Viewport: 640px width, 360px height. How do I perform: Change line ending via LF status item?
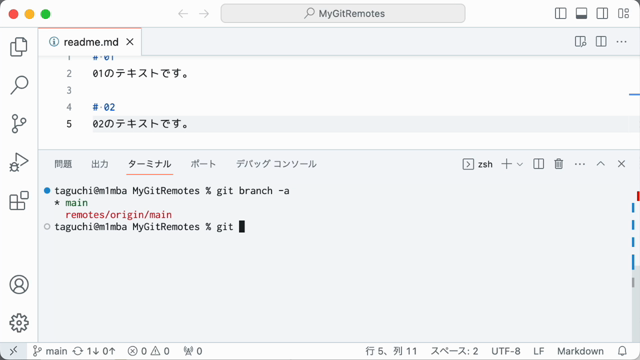click(539, 351)
